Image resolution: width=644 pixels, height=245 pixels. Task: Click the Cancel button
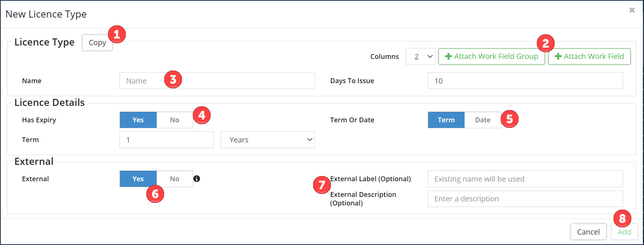pos(588,232)
